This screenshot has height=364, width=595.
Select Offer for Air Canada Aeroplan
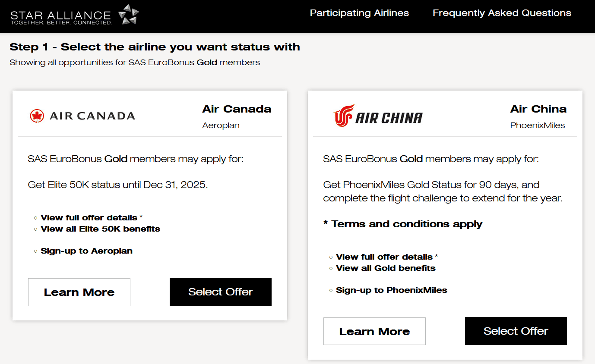pyautogui.click(x=220, y=292)
